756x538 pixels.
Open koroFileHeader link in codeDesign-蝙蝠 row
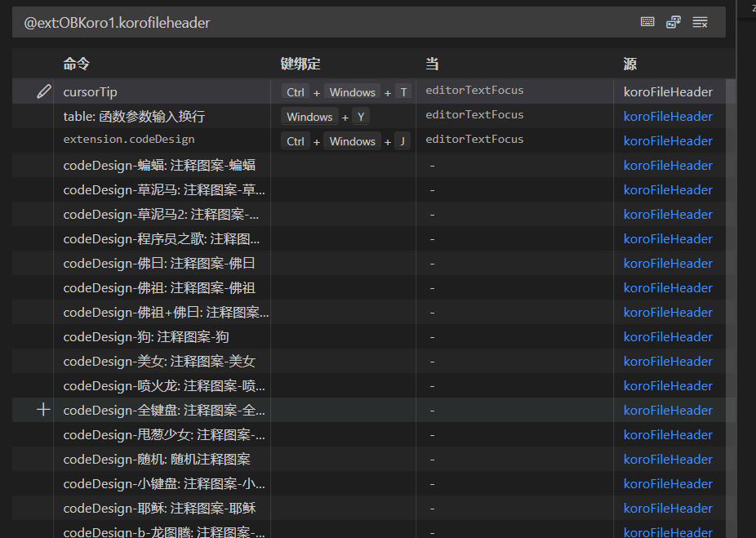(x=668, y=166)
